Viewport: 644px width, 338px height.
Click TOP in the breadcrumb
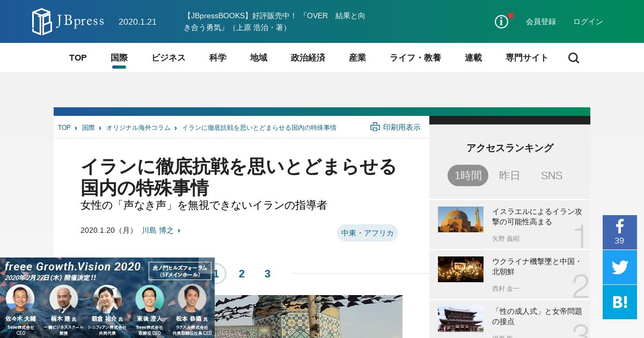point(64,128)
